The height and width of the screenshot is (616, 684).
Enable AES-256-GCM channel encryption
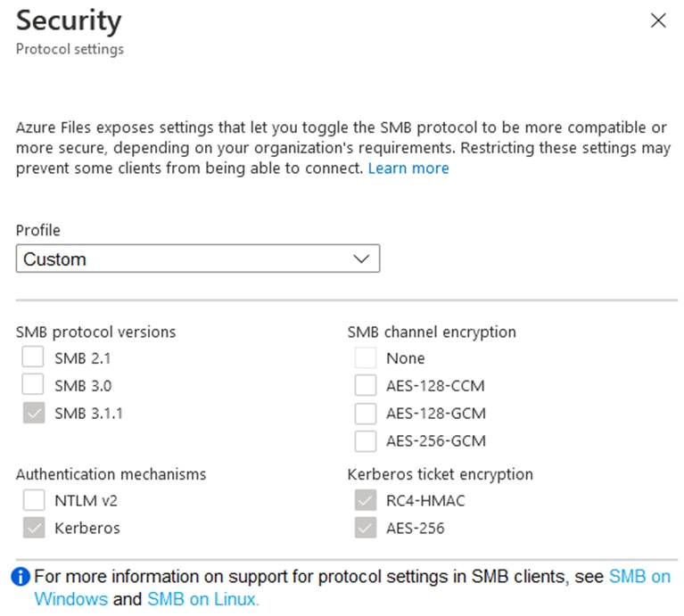366,441
